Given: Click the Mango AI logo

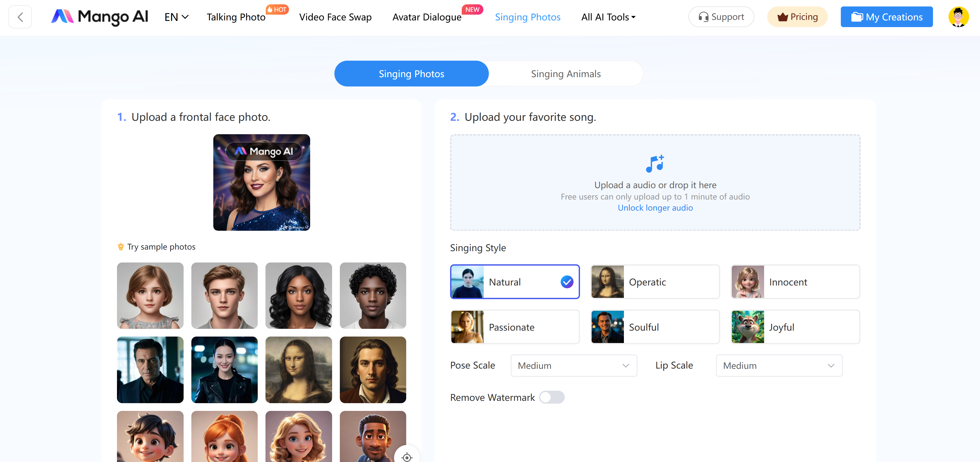Looking at the screenshot, I should 100,17.
